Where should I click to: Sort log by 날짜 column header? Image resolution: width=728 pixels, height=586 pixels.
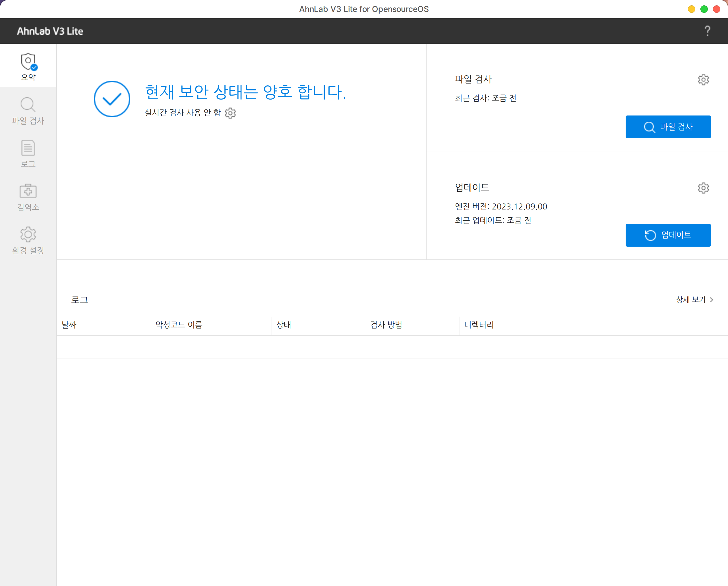click(104, 325)
